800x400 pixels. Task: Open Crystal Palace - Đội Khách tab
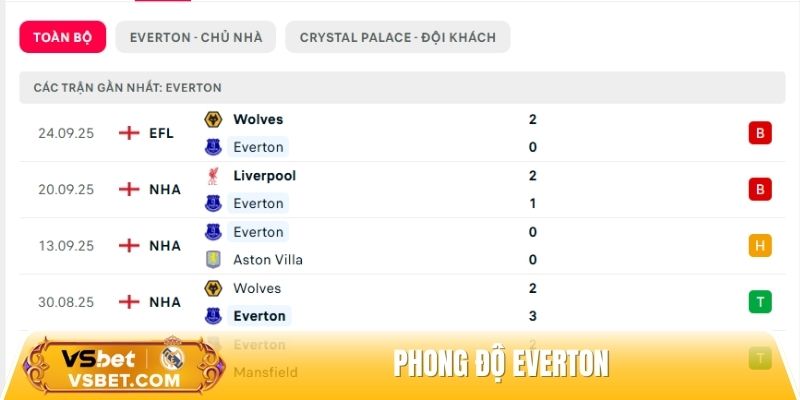[397, 37]
